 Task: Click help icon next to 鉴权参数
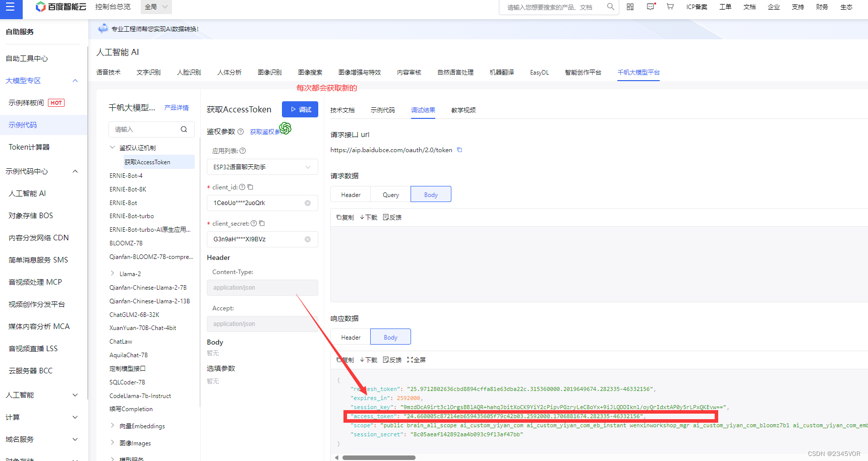(x=241, y=131)
